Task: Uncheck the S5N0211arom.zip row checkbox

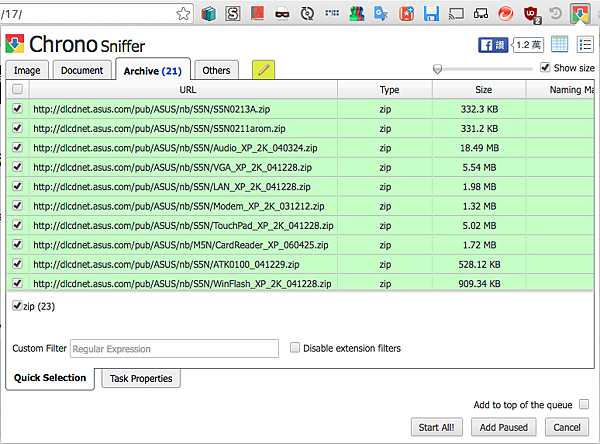Action: coord(17,128)
